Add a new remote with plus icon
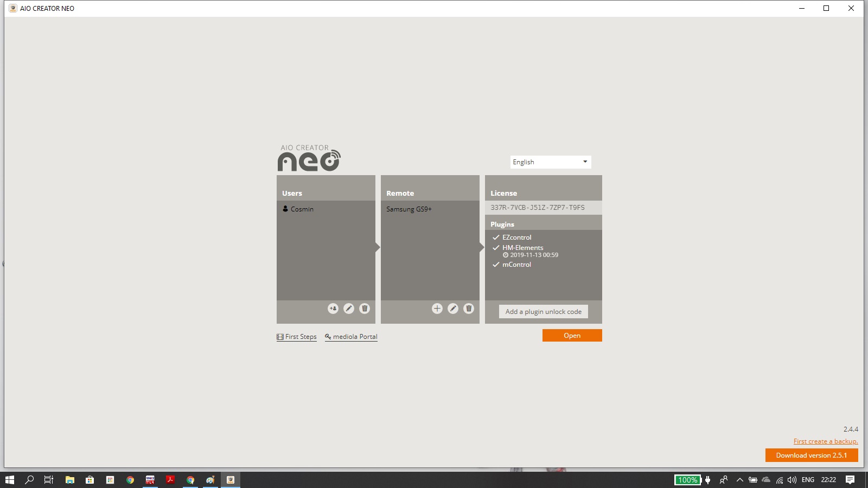Image resolution: width=868 pixels, height=488 pixels. (x=437, y=309)
